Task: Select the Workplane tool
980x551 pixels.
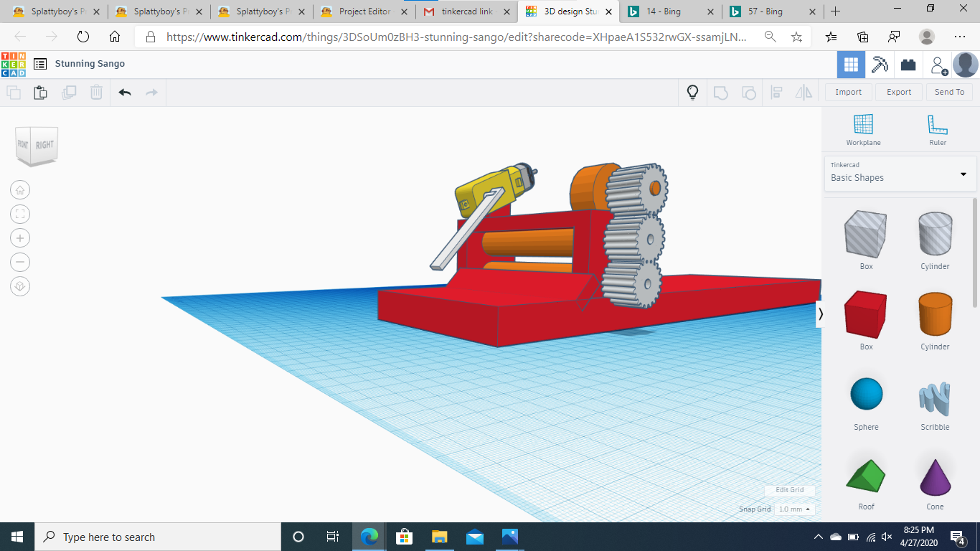Action: (863, 129)
